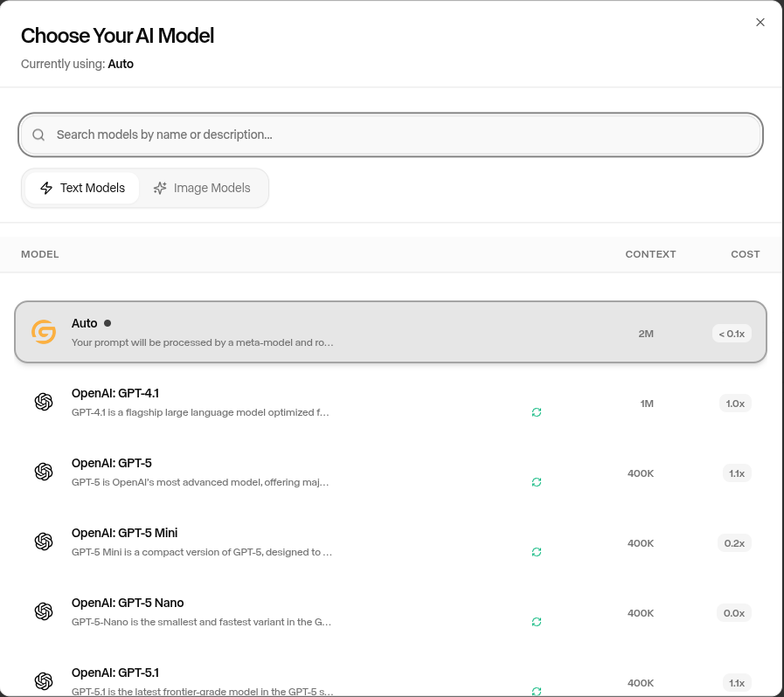Switch to the Image Models tab
784x697 pixels.
pos(202,187)
